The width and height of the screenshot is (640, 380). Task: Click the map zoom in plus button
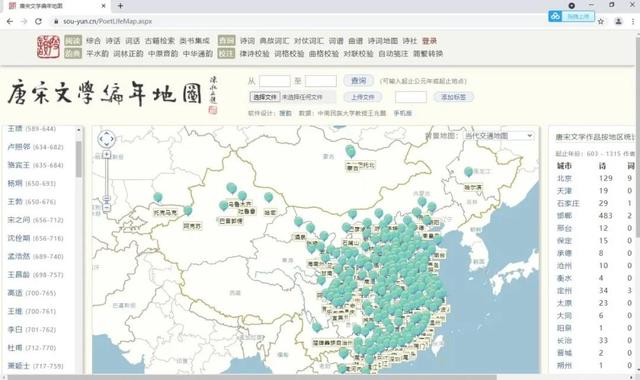tap(107, 154)
